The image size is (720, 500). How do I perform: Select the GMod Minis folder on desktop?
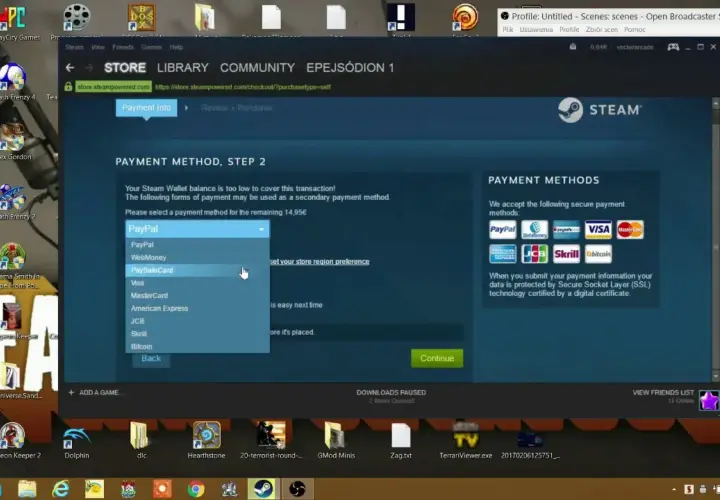point(336,440)
